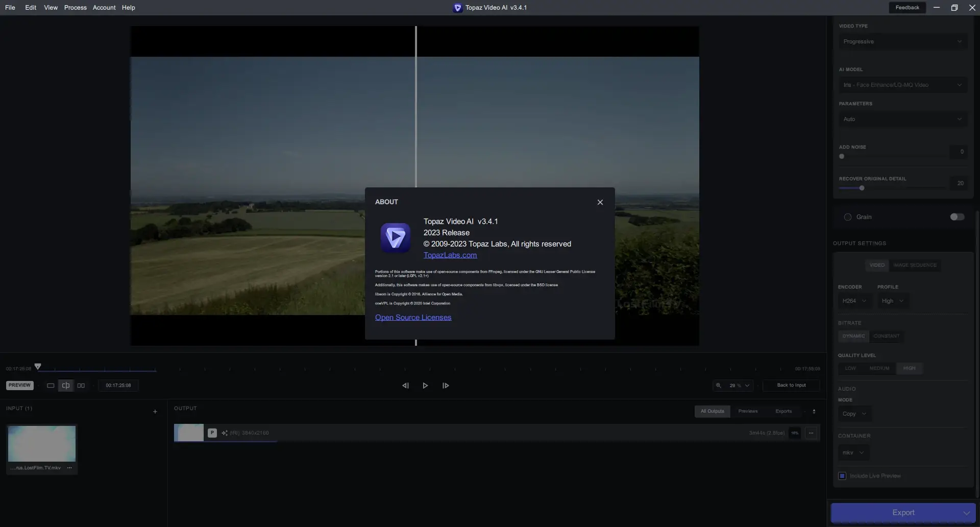
Task: Switch to split view layout
Action: click(x=66, y=386)
